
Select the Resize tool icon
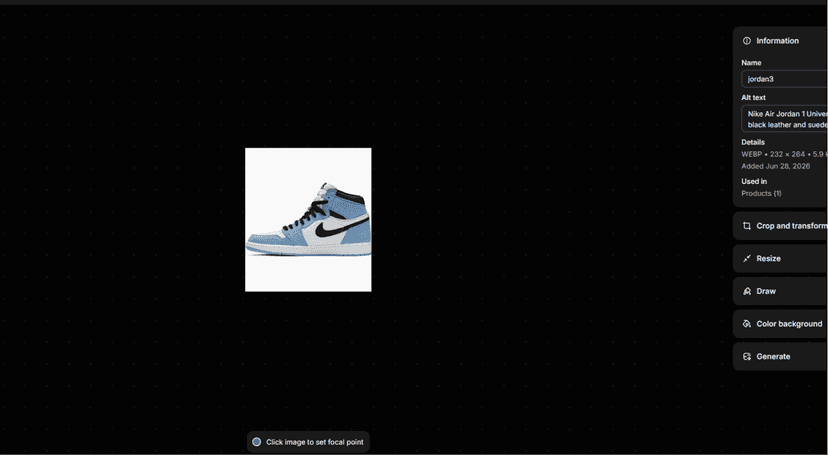click(747, 258)
